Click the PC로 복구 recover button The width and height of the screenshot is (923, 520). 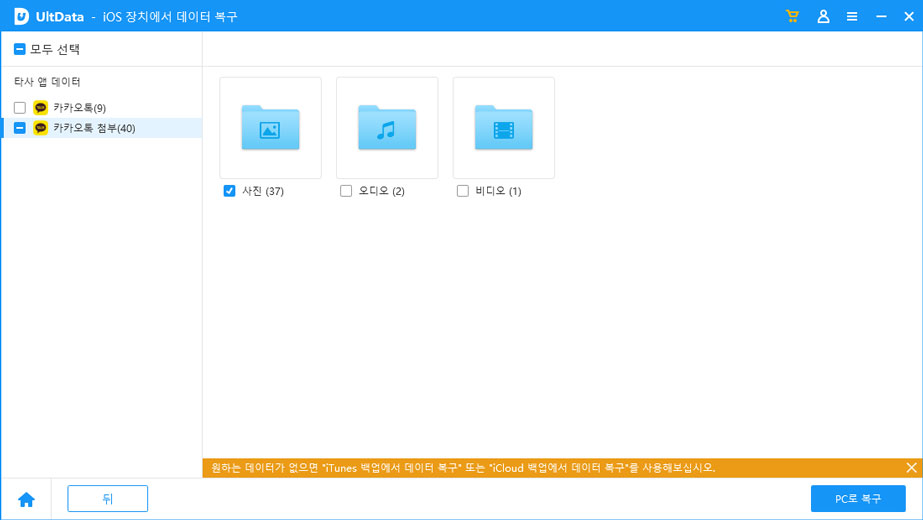click(858, 499)
